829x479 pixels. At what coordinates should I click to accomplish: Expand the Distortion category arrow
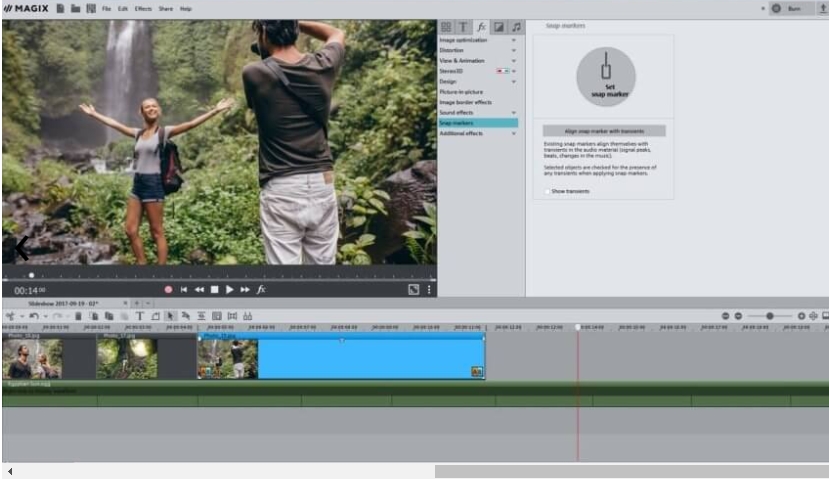513,50
